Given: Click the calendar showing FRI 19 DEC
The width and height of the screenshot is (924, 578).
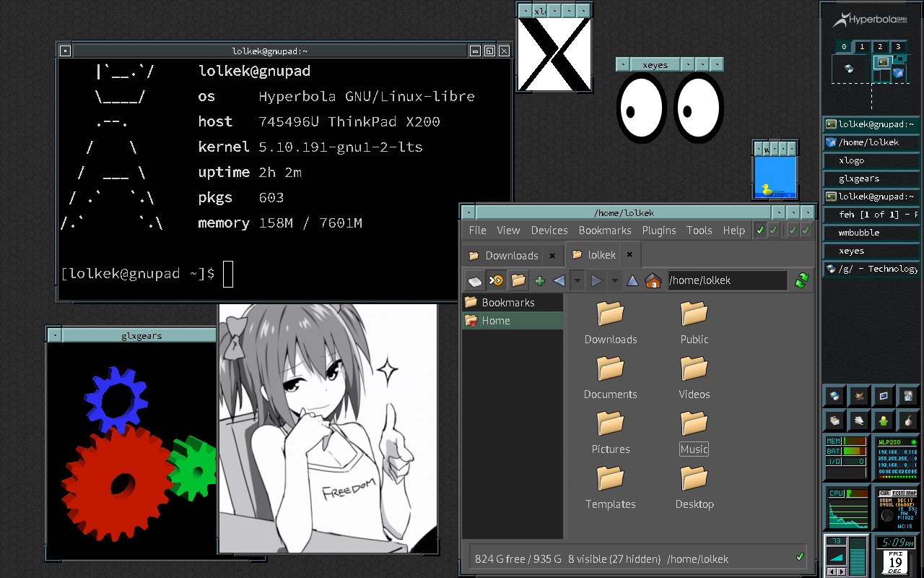Looking at the screenshot, I should [x=896, y=562].
